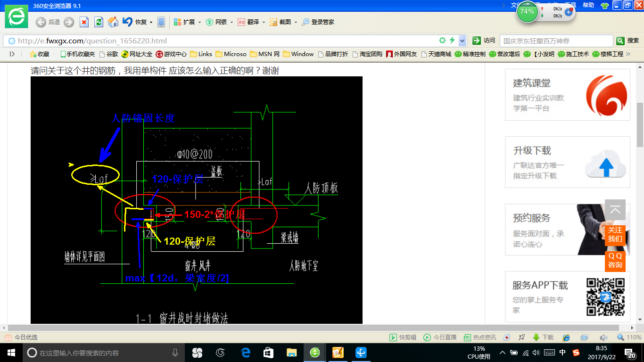Open the 游戏中心 bookmark
The image size is (644, 362).
point(171,54)
